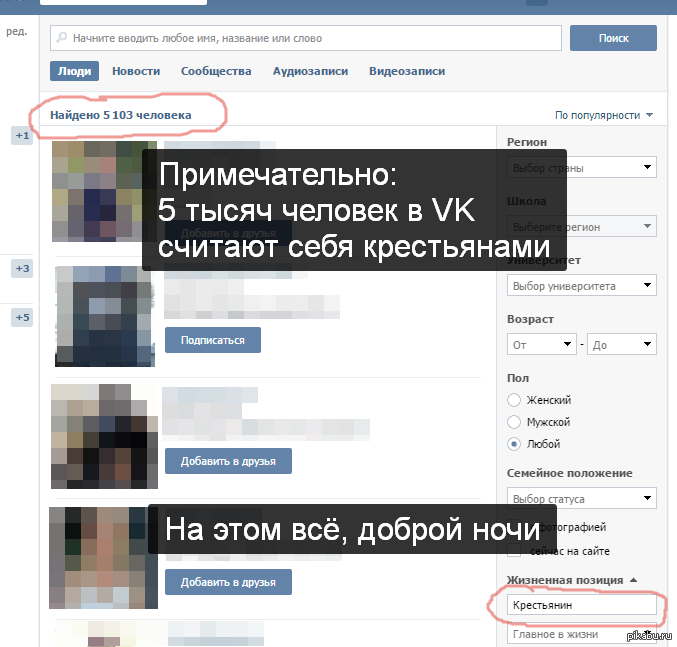
Task: Click the main search text field
Action: pyautogui.click(x=306, y=38)
